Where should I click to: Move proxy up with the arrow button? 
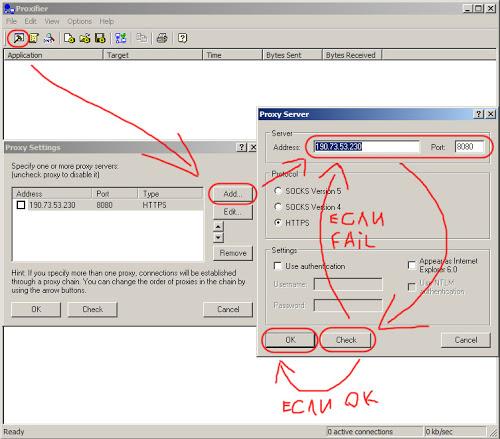coord(218,227)
